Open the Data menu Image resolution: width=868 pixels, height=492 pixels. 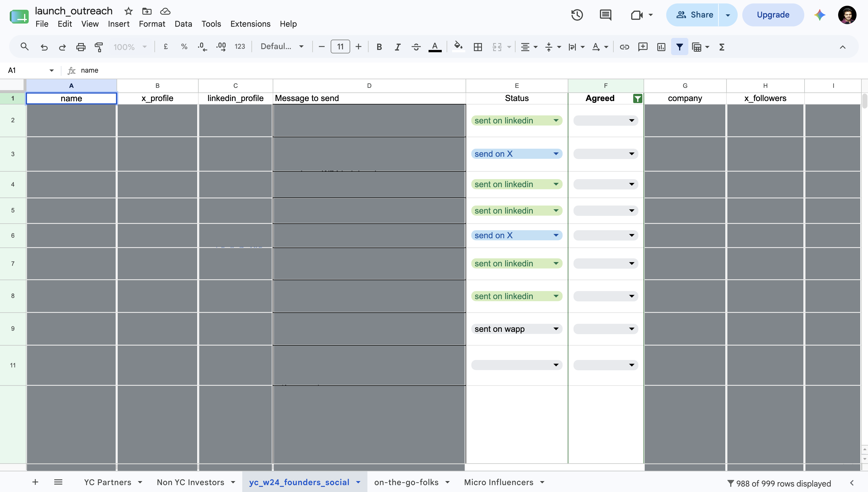pos(183,24)
